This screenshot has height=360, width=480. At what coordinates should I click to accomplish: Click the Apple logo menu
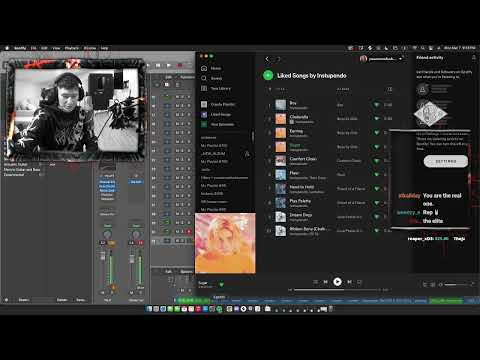point(7,48)
